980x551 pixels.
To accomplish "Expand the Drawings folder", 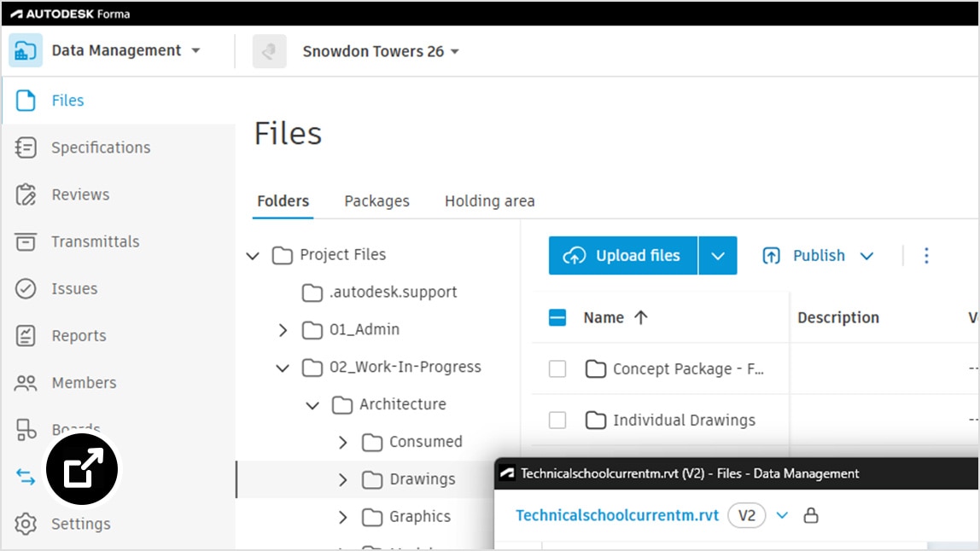I will [x=342, y=480].
